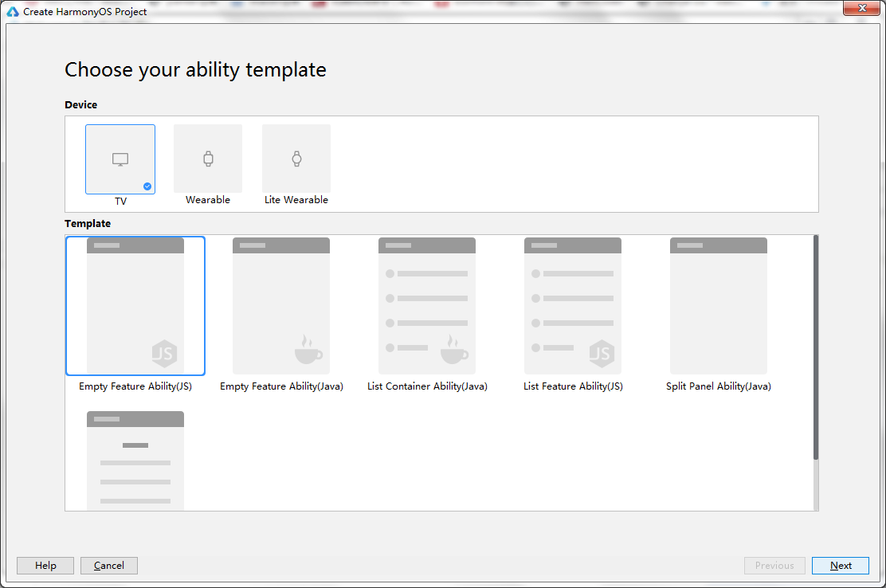
Task: Click the "TV" device label
Action: click(121, 201)
